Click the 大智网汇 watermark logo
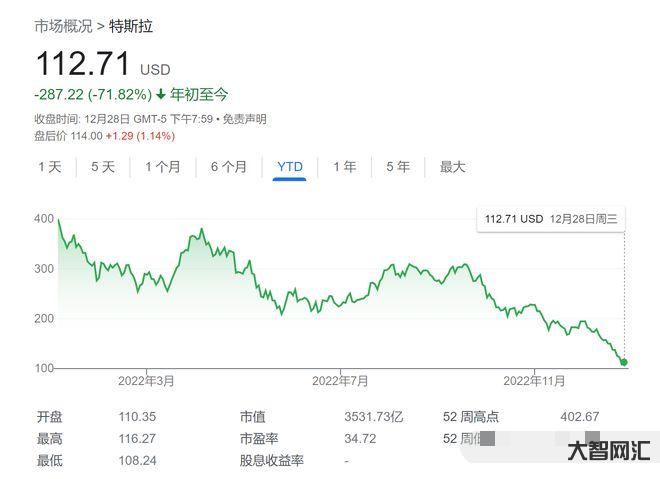Viewport: 660px width, 479px height. click(608, 452)
